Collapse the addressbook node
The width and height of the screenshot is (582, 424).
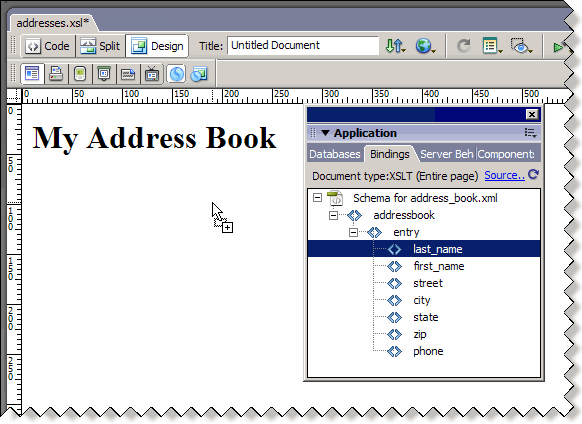[x=333, y=215]
